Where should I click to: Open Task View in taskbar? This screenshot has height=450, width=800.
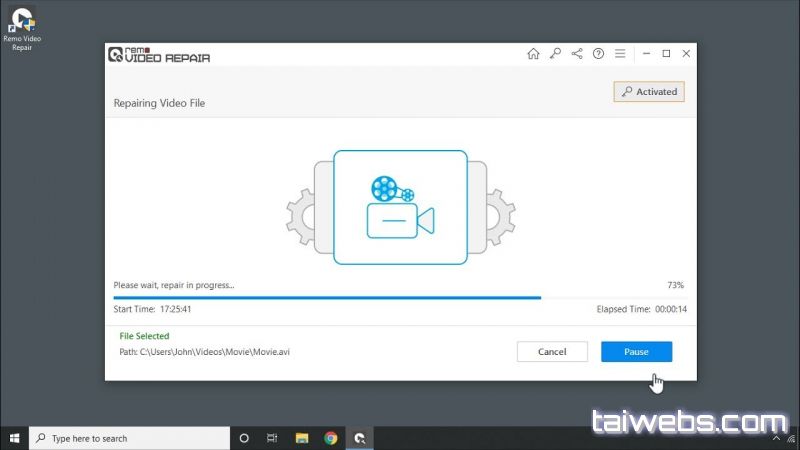[272, 438]
